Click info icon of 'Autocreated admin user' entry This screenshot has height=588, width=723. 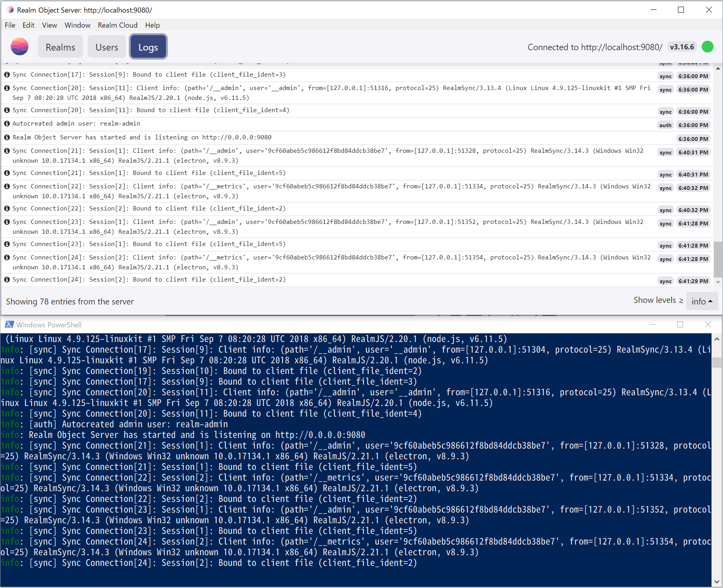tap(7, 124)
